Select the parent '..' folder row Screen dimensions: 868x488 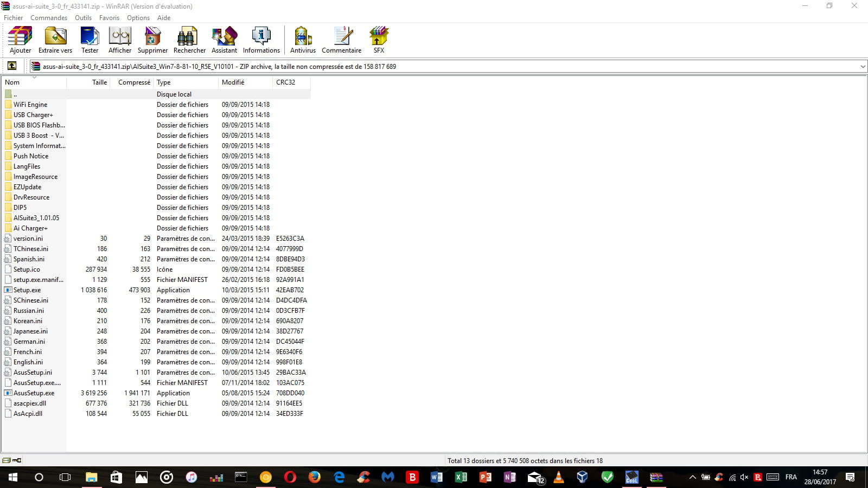(x=156, y=94)
